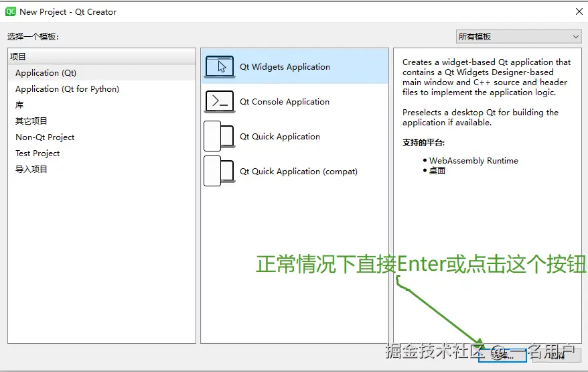Click the 桌面 platform entry
588x372 pixels.
[x=437, y=171]
